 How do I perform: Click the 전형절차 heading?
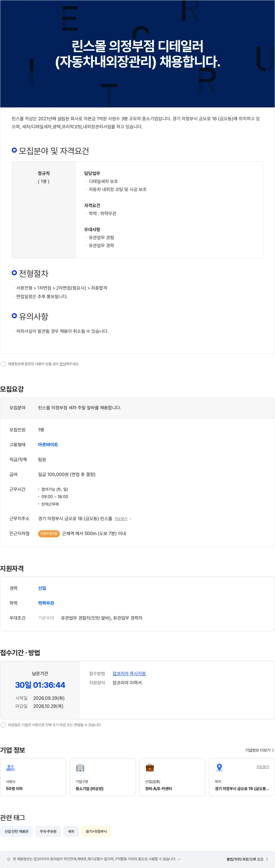34,273
